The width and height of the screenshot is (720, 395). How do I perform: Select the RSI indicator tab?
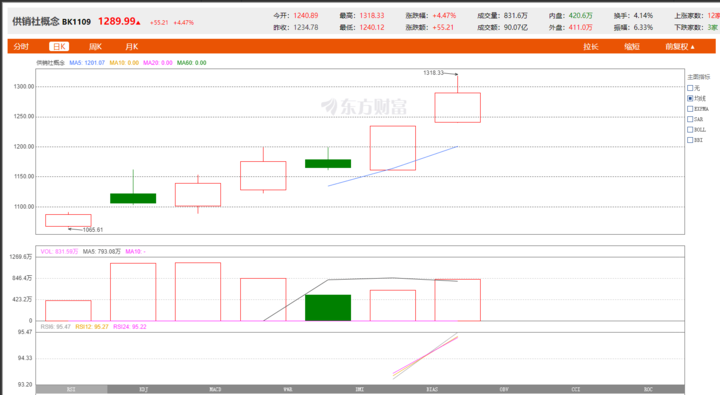click(x=72, y=389)
